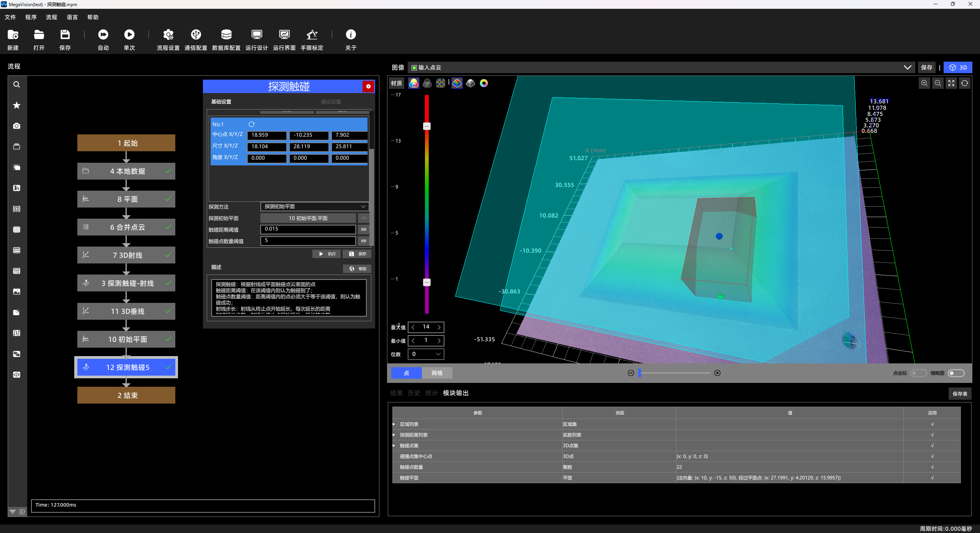
Task: Open the 程序 menu
Action: point(31,17)
